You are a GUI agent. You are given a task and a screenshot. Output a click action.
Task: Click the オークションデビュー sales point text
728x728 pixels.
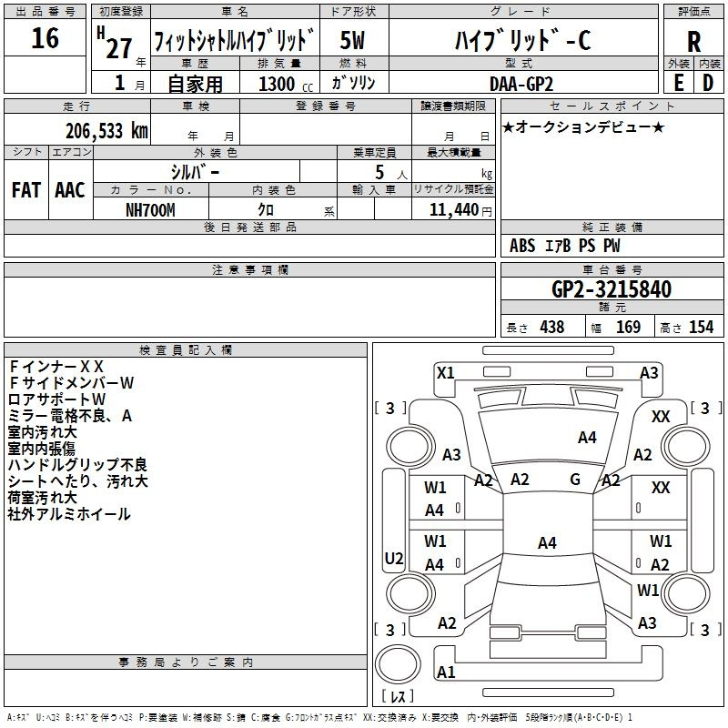(x=582, y=126)
